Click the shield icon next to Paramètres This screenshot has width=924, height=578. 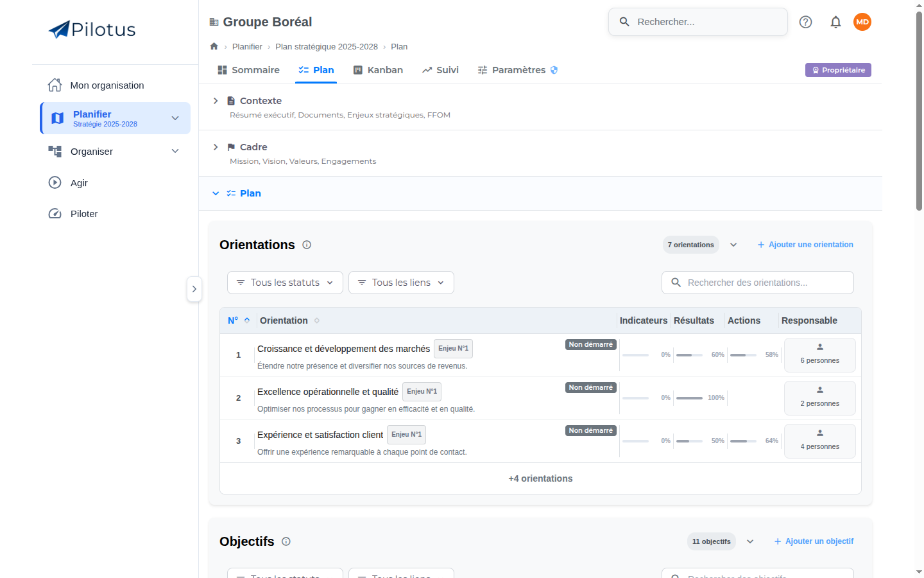(x=554, y=70)
